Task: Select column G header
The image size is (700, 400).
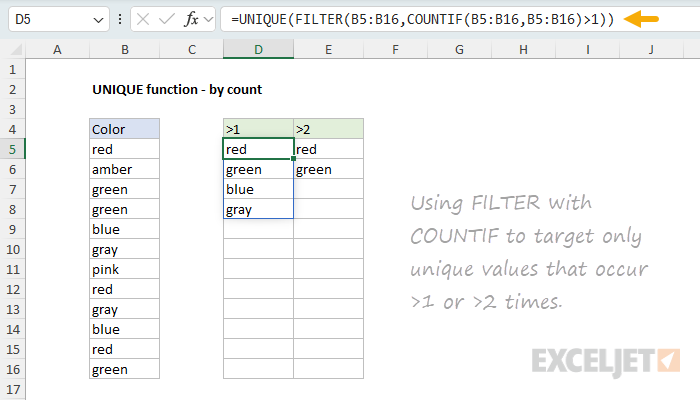Action: [459, 50]
